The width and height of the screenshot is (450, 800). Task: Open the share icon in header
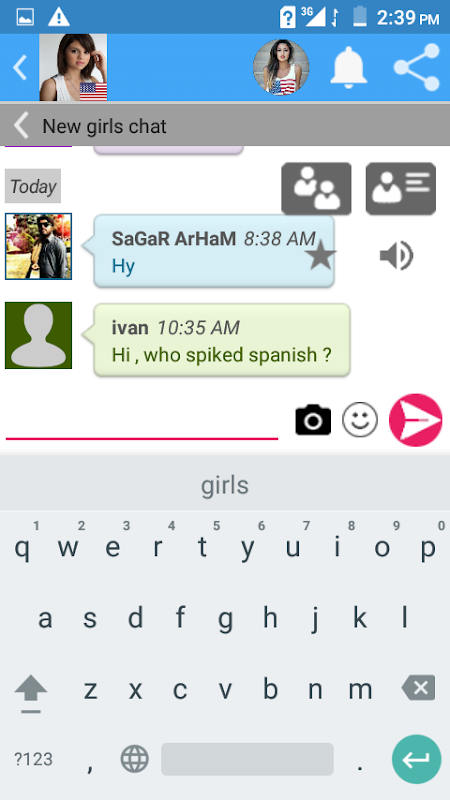point(416,67)
